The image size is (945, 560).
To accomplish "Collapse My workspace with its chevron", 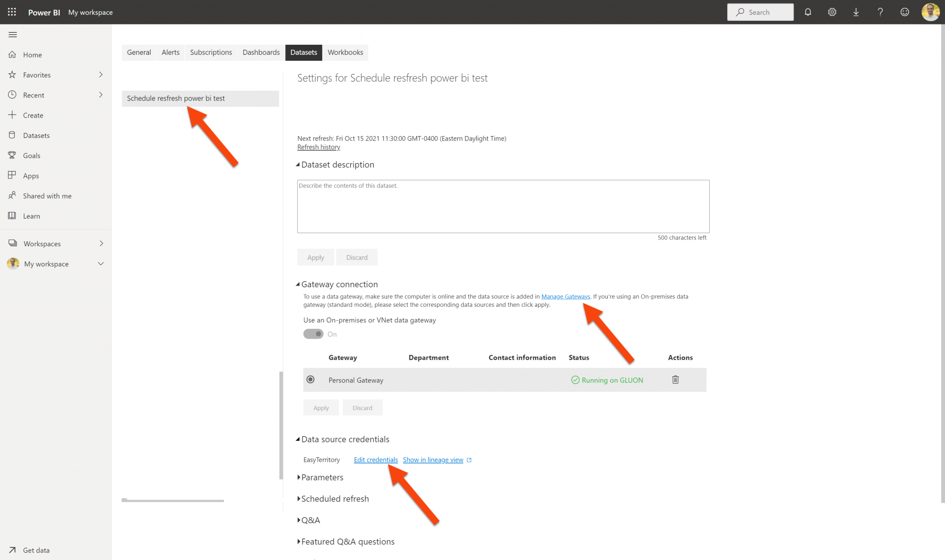I will (x=101, y=263).
